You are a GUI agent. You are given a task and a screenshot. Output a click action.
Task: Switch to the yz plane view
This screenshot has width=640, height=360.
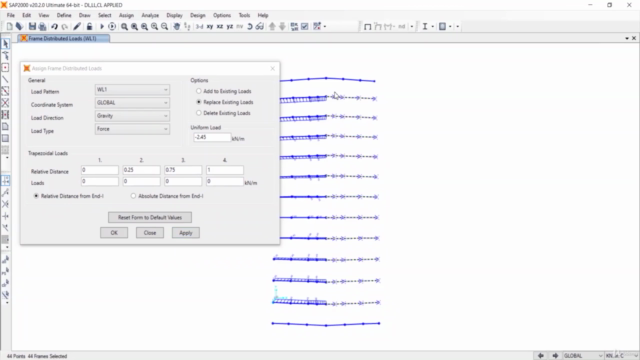pos(230,27)
